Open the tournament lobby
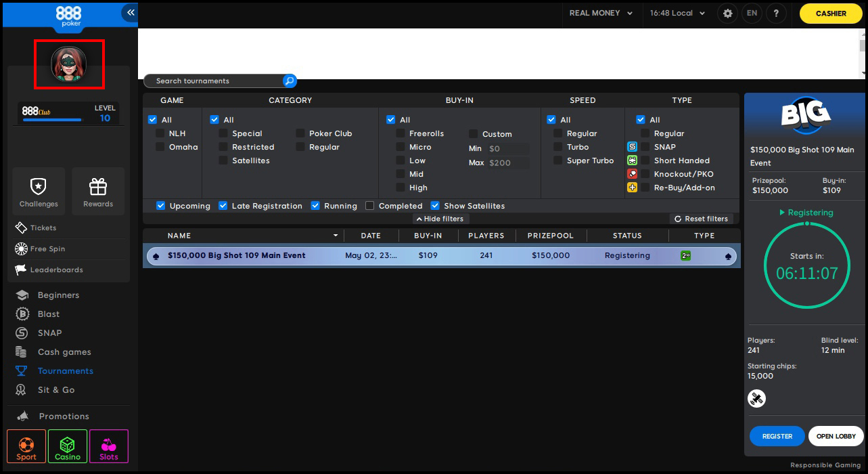 click(x=836, y=436)
